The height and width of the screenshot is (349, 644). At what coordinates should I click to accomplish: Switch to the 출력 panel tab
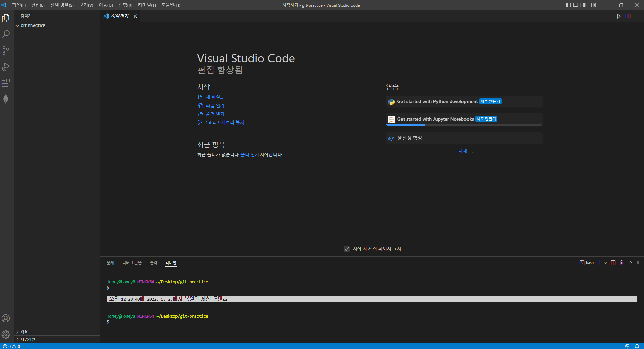coord(154,263)
